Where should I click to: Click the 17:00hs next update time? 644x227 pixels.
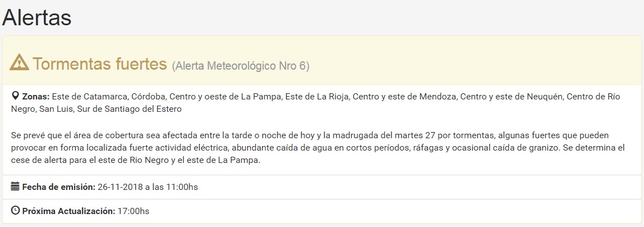pos(133,211)
